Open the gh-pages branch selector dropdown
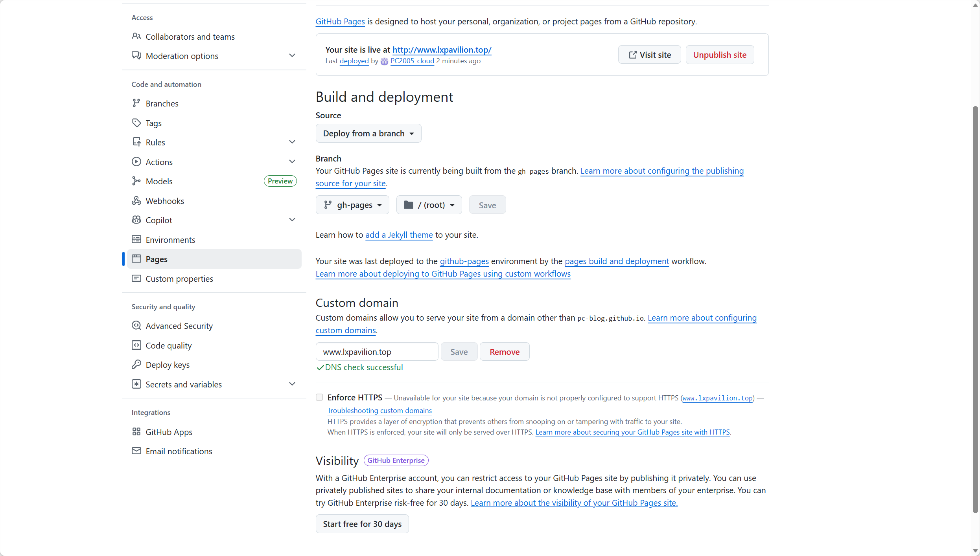Screen dimensions: 980x556 [352, 205]
